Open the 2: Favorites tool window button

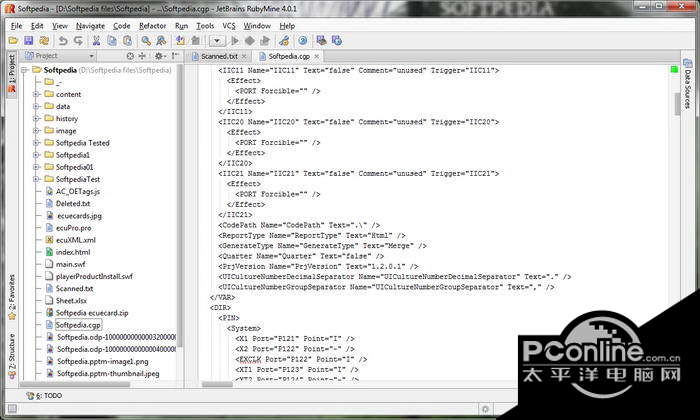12,297
